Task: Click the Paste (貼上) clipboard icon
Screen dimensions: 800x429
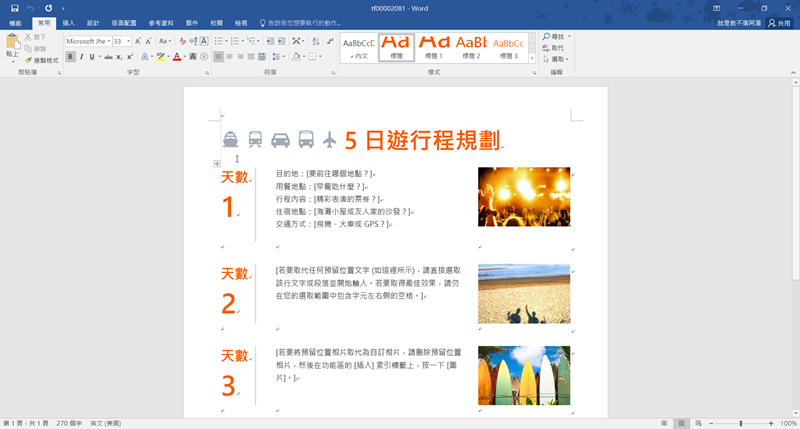Action: click(12, 46)
